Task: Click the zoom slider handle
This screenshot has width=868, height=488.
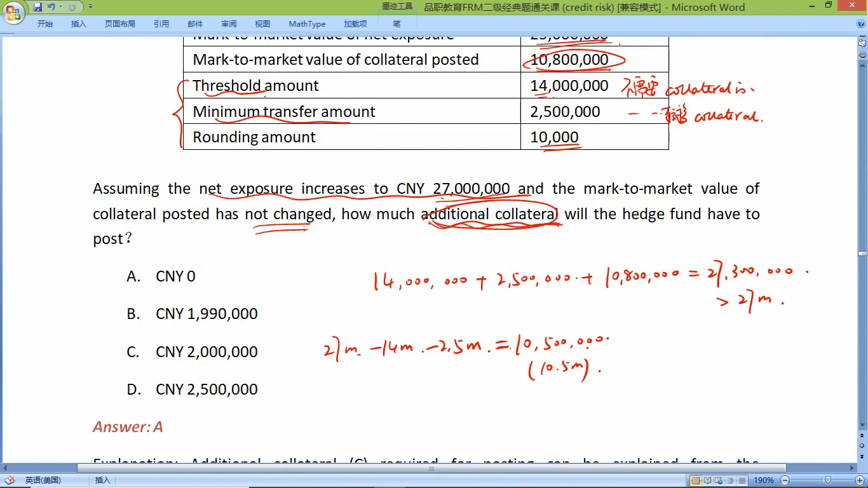Action: click(828, 480)
